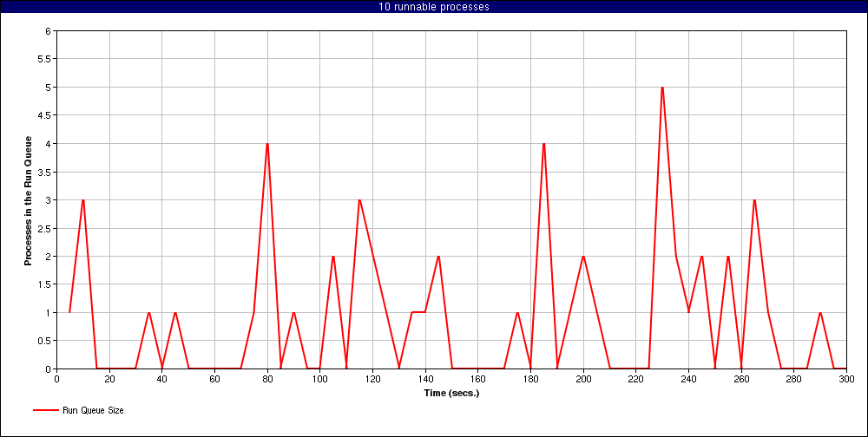Click the peak of 4 at 185 seconds

point(543,144)
